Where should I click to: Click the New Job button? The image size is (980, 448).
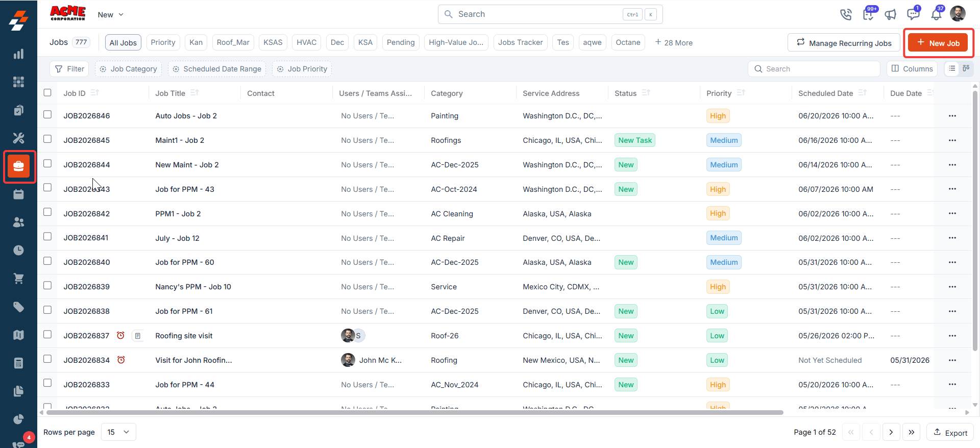coord(938,43)
